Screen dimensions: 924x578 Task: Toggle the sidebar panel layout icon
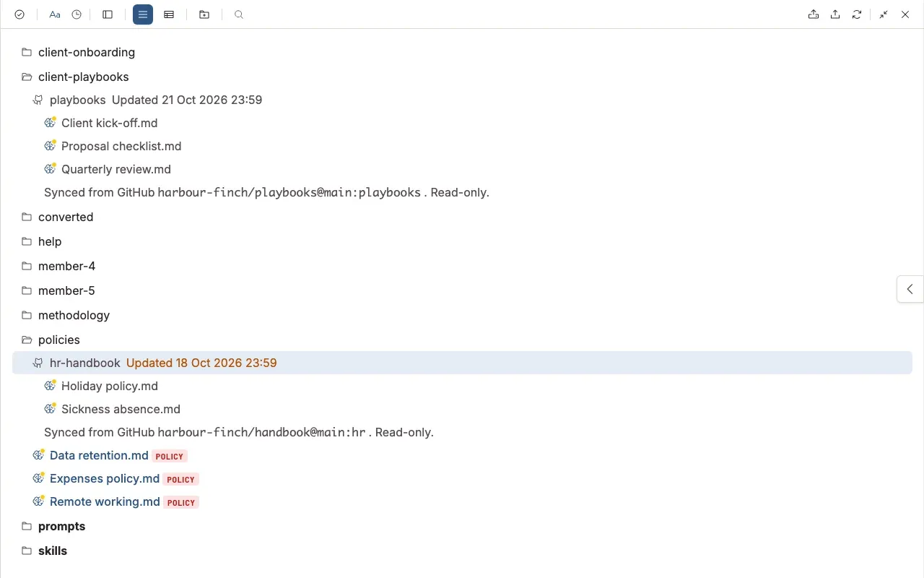tap(108, 14)
